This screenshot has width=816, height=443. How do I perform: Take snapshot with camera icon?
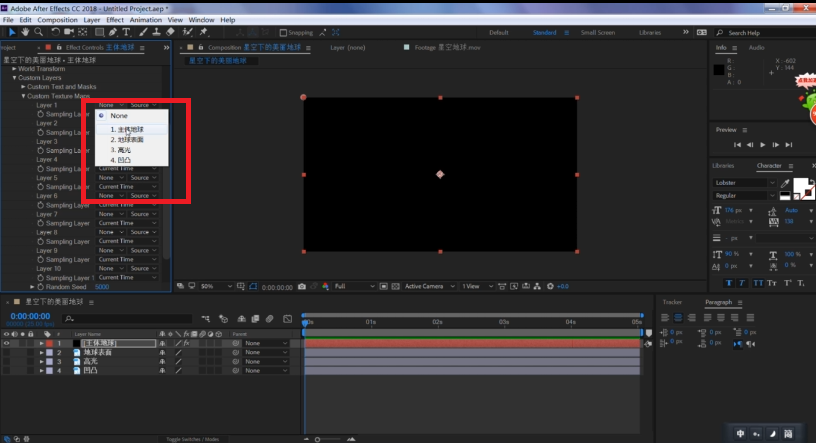(301, 287)
